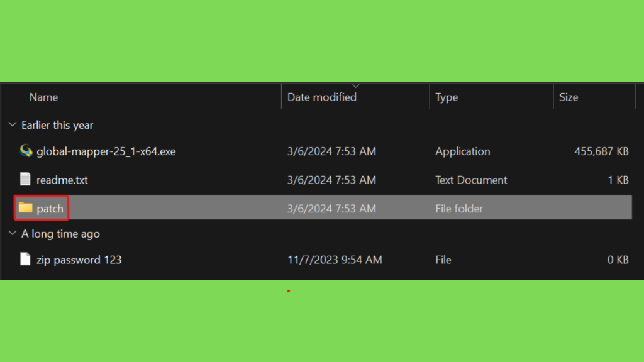Click the global-mapper installer application icon
Viewport: 644px width, 362px height.
pos(26,151)
